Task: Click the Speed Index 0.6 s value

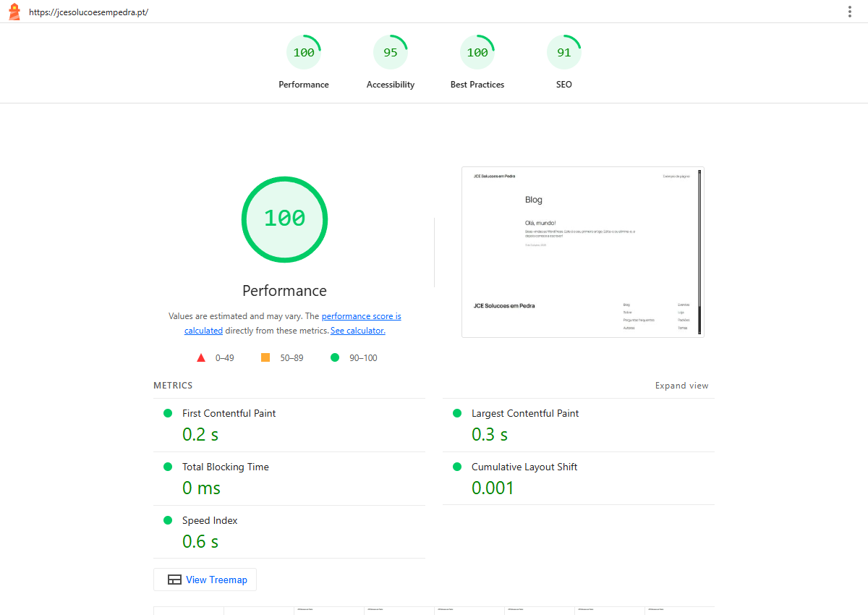Action: click(200, 542)
